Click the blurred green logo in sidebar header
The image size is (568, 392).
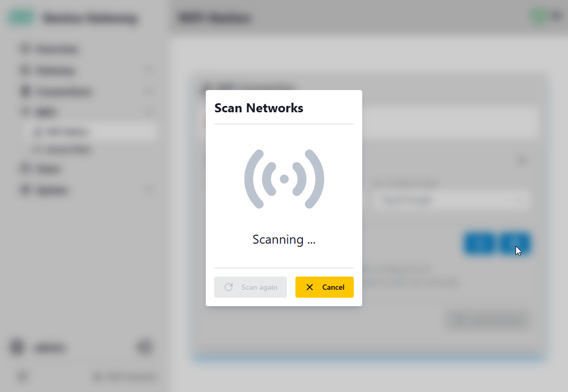[x=21, y=17]
